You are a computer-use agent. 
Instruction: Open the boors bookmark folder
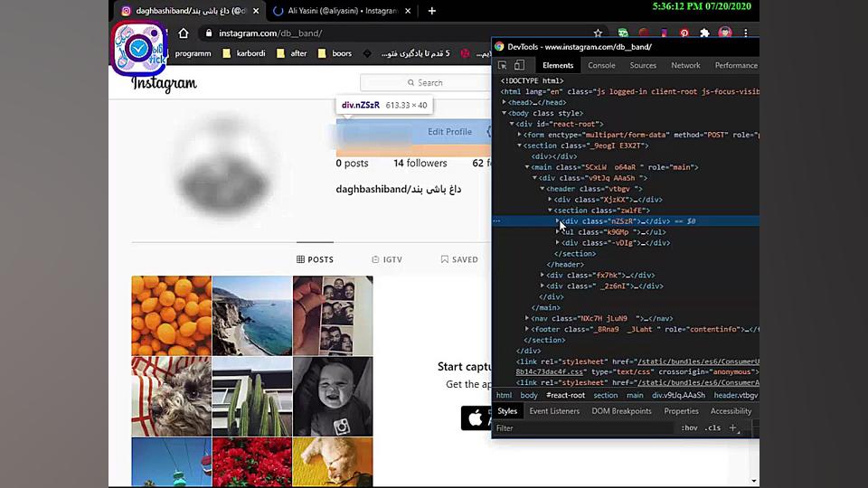[335, 53]
